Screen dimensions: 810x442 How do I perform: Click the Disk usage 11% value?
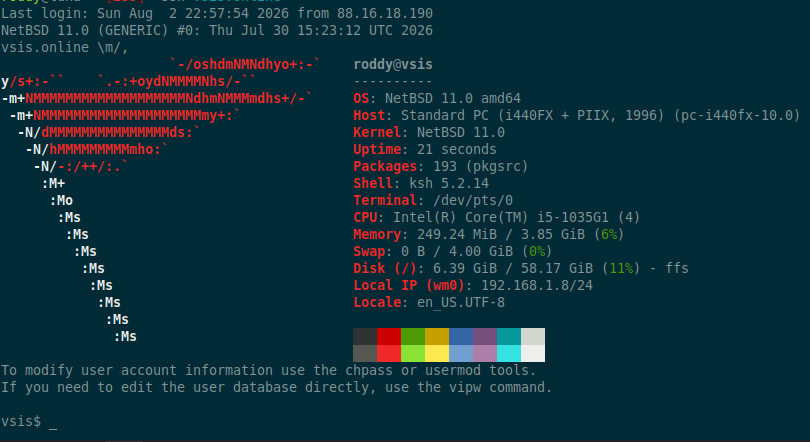[x=621, y=269]
